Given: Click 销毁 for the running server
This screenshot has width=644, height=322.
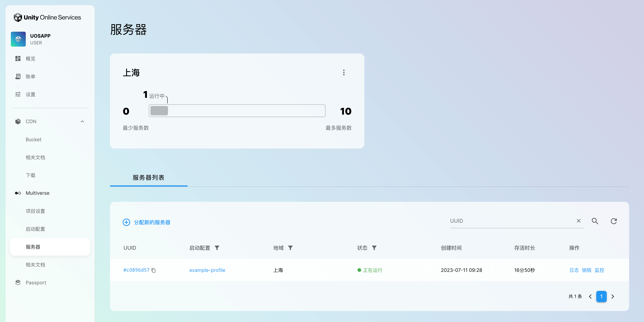Looking at the screenshot, I should (587, 270).
